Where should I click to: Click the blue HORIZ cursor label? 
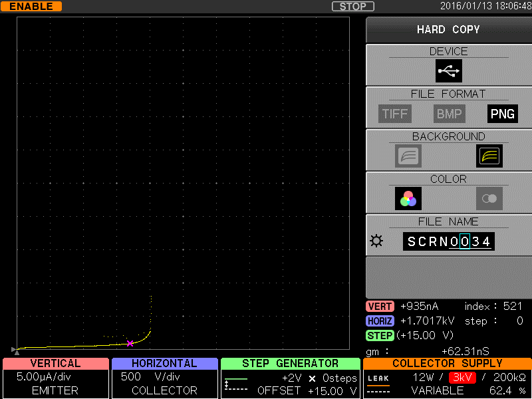pos(380,321)
